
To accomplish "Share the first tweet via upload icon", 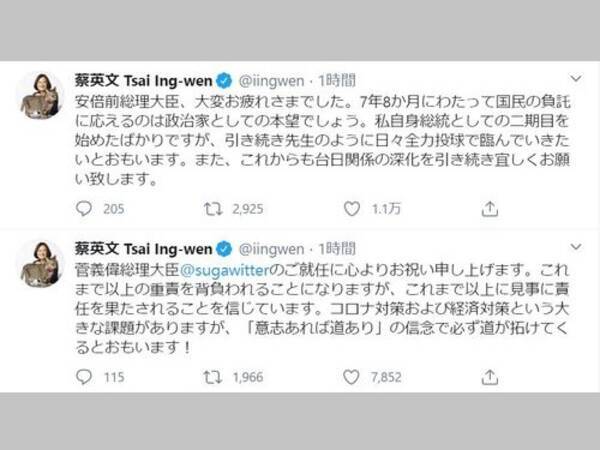I will pyautogui.click(x=489, y=209).
